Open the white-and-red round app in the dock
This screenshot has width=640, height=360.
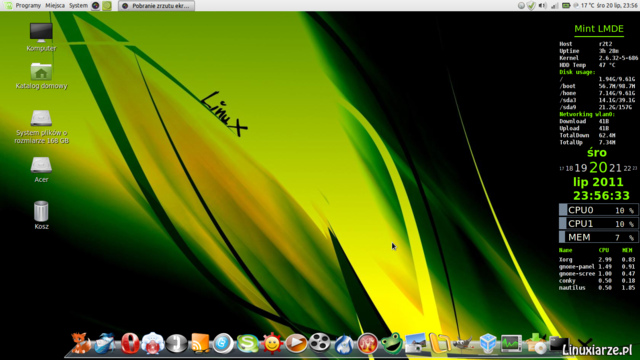[x=153, y=343]
